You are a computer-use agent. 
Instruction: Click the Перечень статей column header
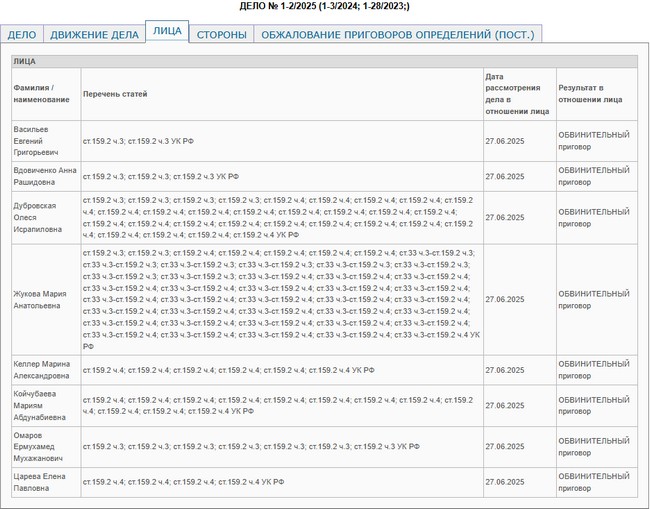coord(115,94)
